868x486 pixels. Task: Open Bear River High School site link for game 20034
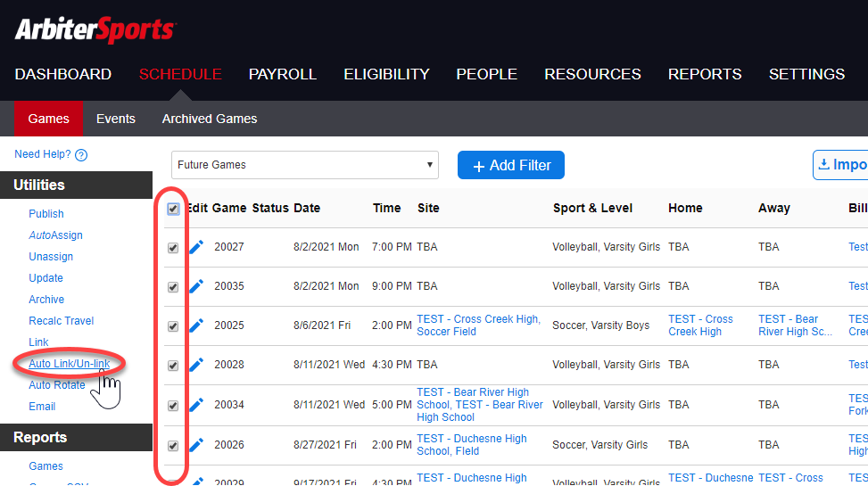point(479,405)
